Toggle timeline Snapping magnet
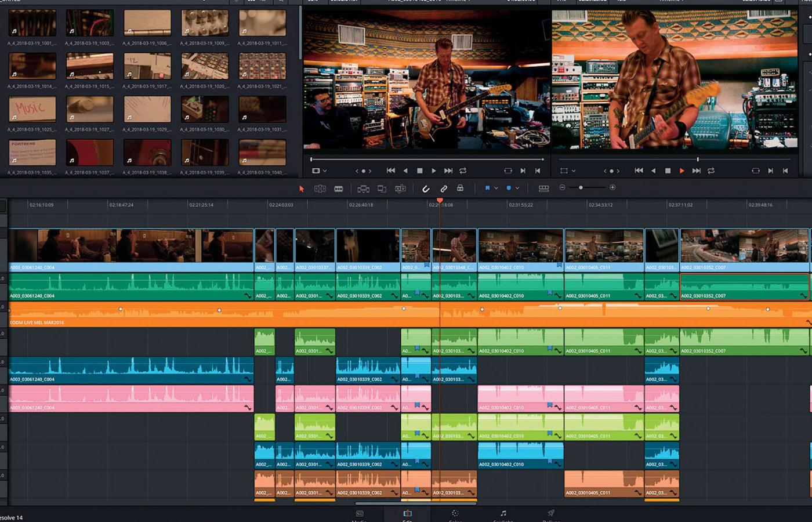 [426, 188]
